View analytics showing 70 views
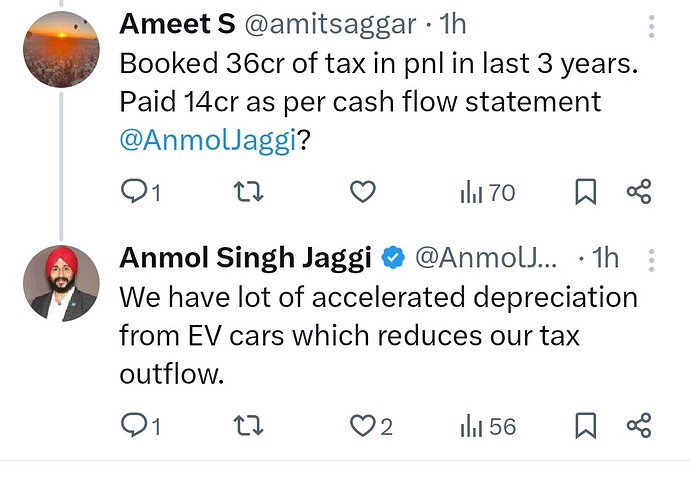 (x=488, y=192)
